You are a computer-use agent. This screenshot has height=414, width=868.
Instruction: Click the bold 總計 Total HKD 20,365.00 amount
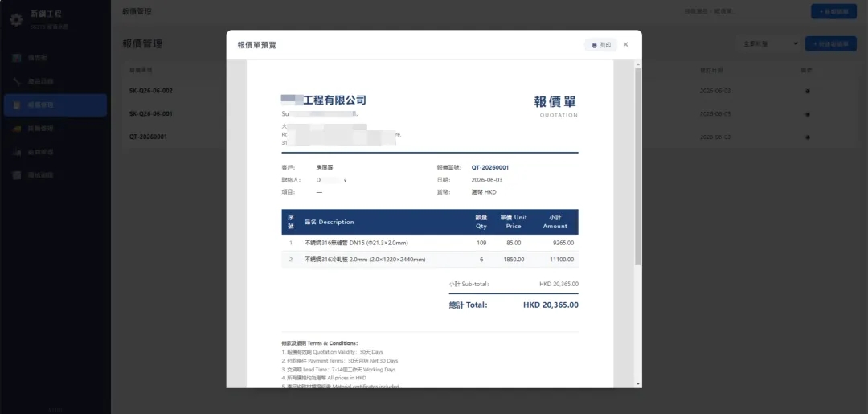point(551,305)
